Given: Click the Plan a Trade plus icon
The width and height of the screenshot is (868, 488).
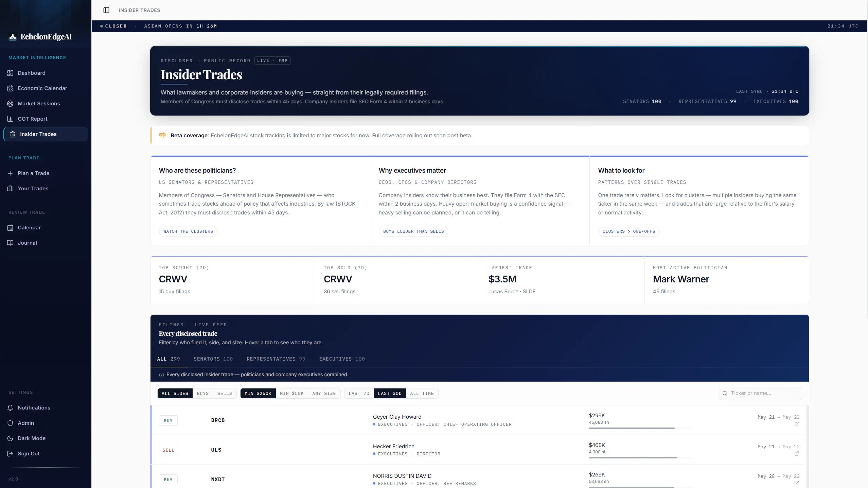Looking at the screenshot, I should 10,173.
